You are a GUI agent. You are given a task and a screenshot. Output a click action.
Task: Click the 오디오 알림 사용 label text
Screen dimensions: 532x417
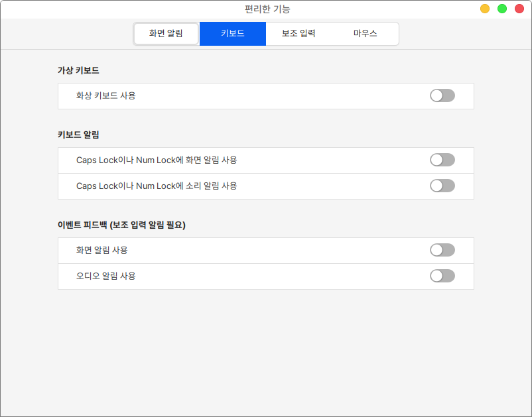point(106,276)
